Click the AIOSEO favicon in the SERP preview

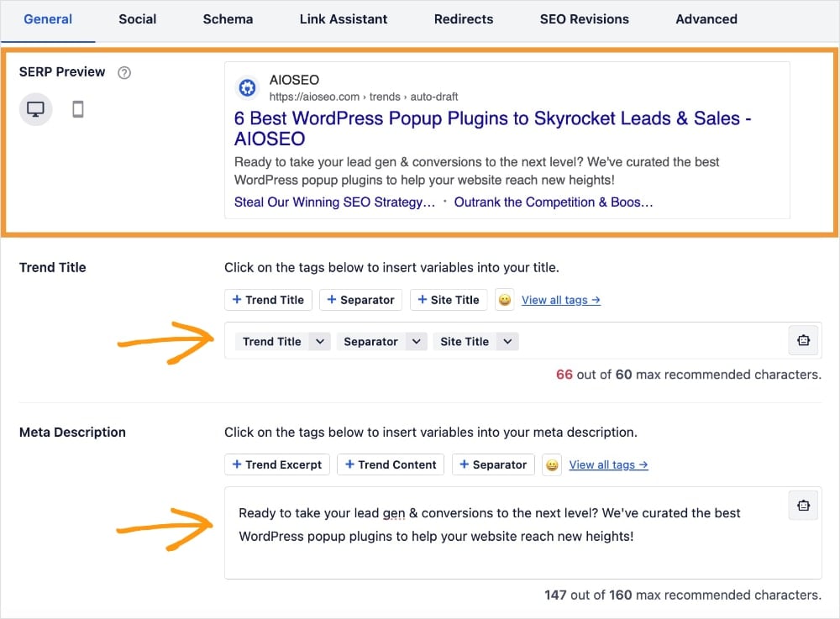247,87
